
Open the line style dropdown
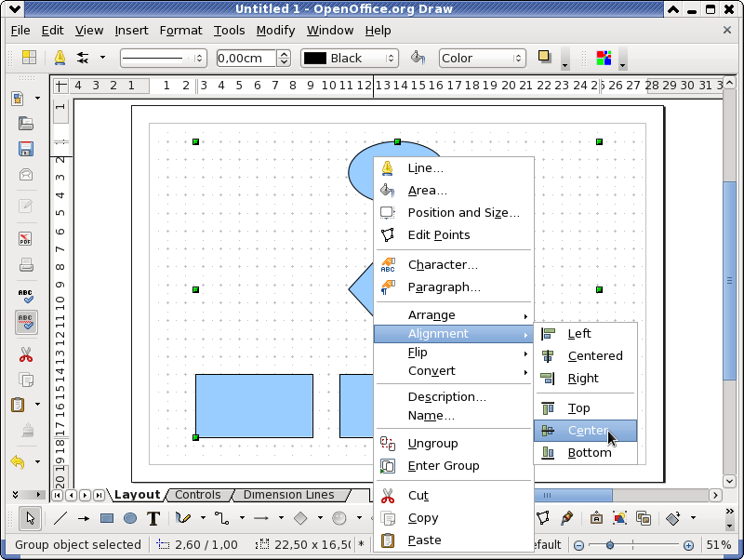(x=164, y=59)
